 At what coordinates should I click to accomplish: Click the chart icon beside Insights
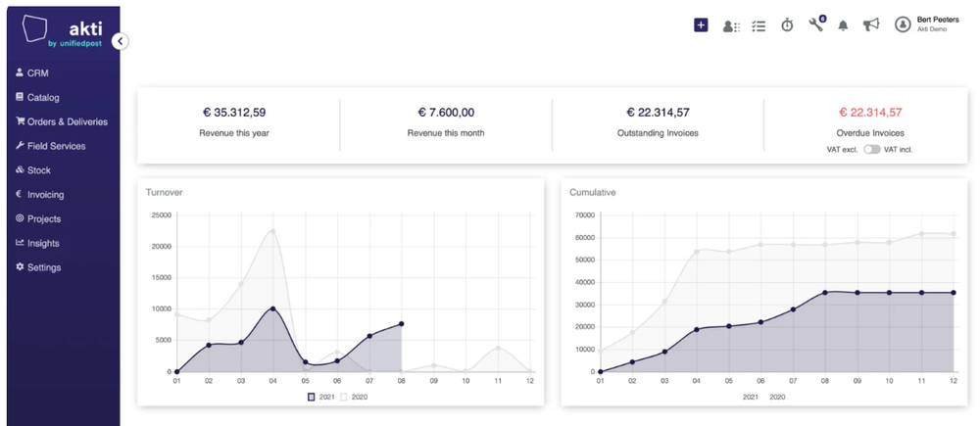20,242
